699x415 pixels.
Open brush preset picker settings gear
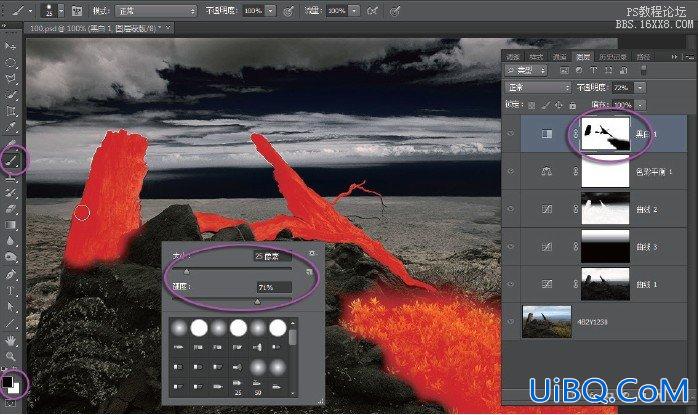[x=312, y=253]
